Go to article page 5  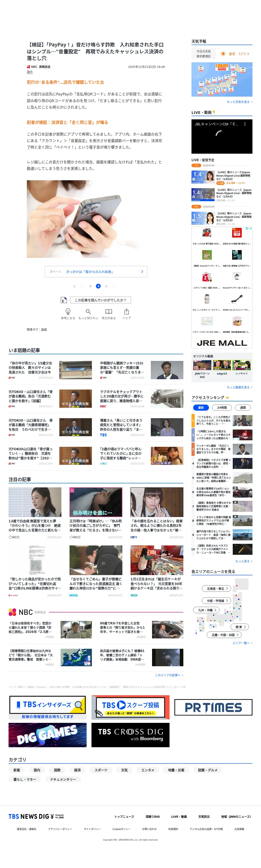pos(106,286)
